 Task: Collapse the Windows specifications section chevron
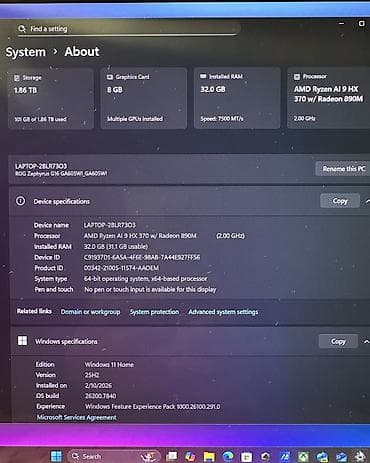[x=366, y=342]
